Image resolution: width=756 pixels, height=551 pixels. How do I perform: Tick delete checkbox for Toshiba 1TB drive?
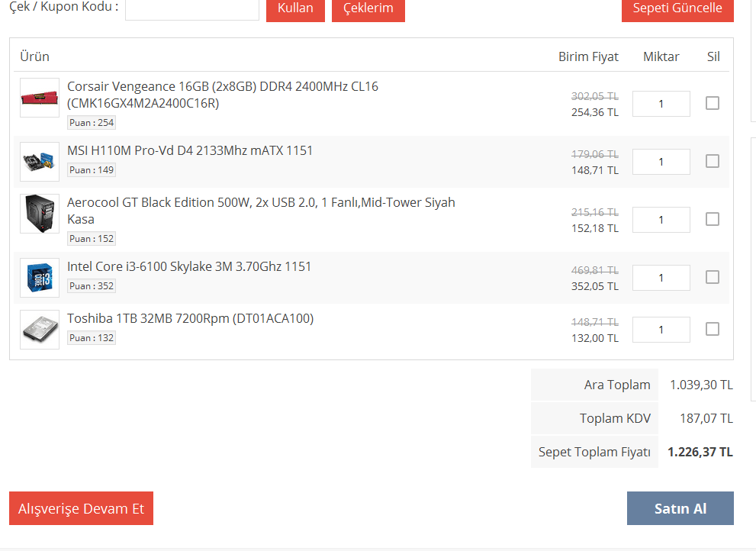coord(712,329)
